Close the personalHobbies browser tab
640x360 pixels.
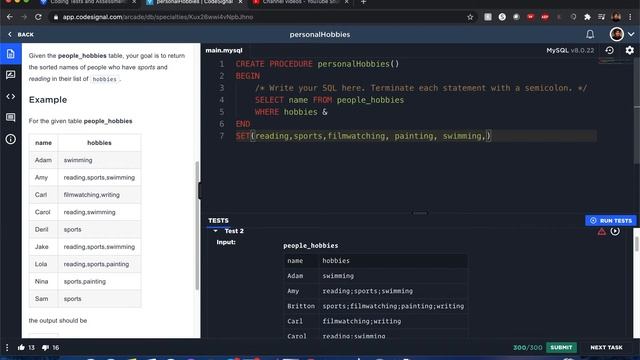pyautogui.click(x=240, y=2)
